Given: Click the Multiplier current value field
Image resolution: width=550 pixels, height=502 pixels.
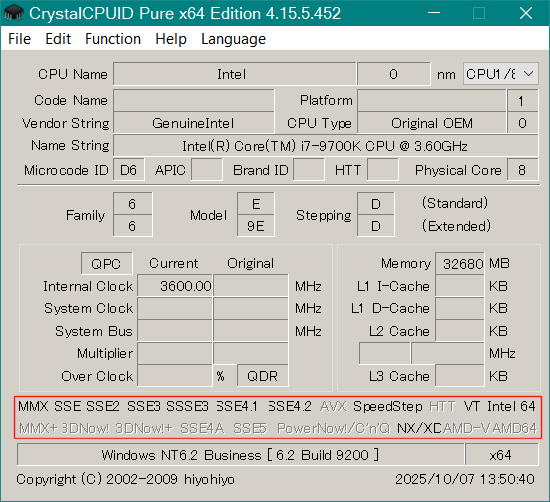Looking at the screenshot, I should tap(175, 353).
